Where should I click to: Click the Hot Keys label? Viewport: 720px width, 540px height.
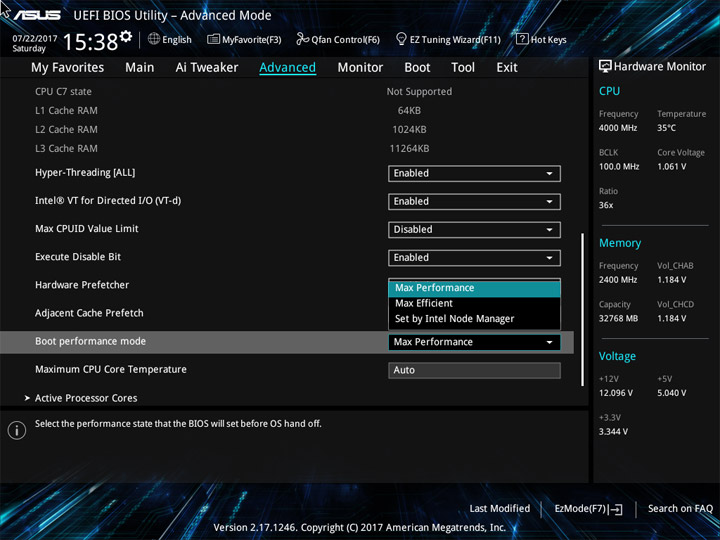[x=548, y=40]
